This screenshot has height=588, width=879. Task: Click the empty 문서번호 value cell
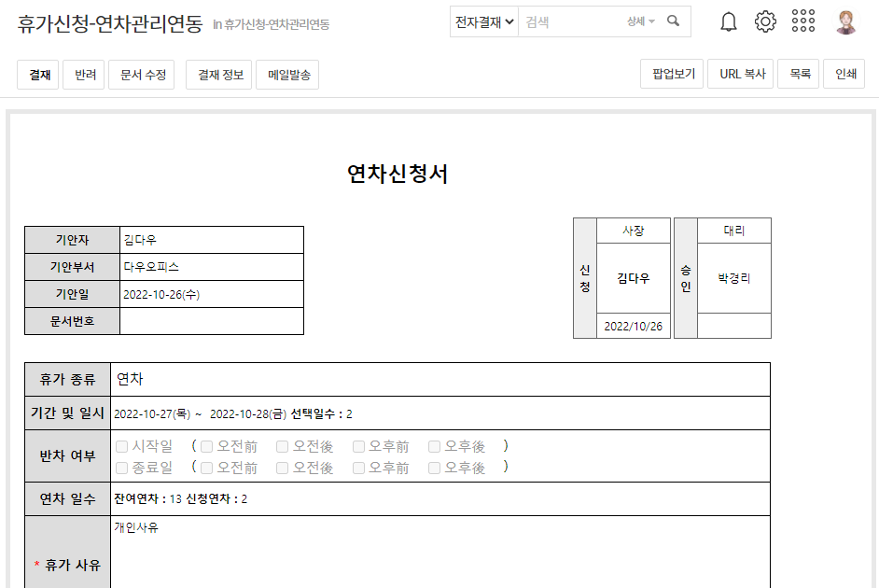pos(212,321)
